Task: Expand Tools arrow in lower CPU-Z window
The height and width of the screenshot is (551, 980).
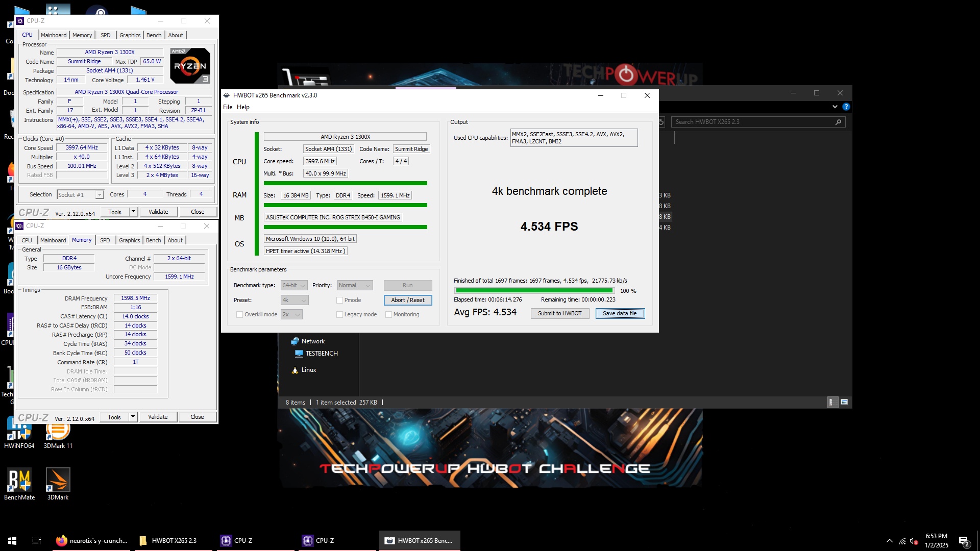Action: (133, 417)
